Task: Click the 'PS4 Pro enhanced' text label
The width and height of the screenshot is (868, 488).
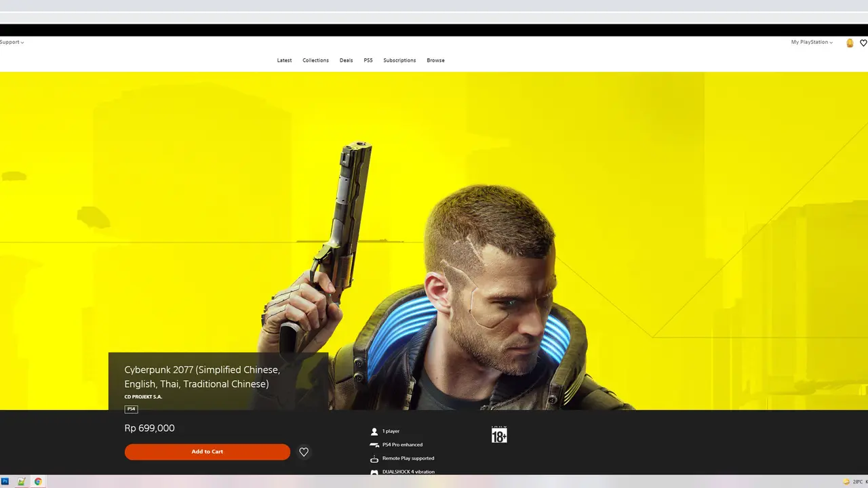Action: [x=402, y=445]
